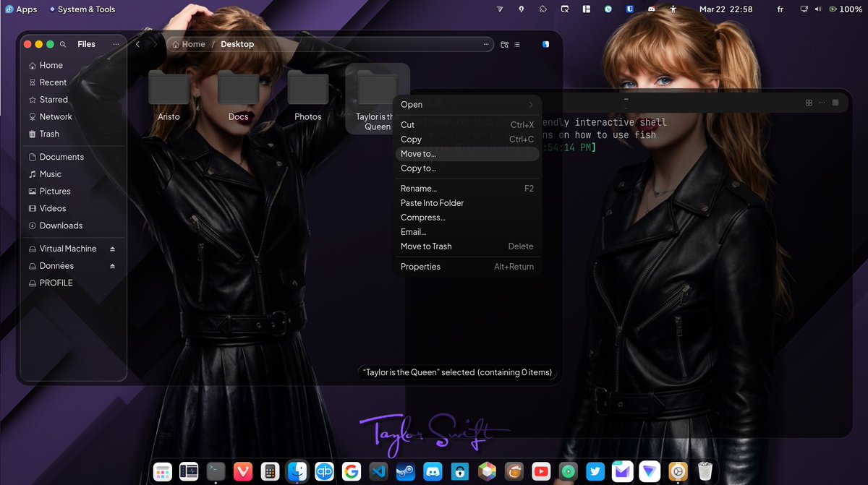Open the PROFILE volume in sidebar
The height and width of the screenshot is (485, 868).
click(72, 283)
